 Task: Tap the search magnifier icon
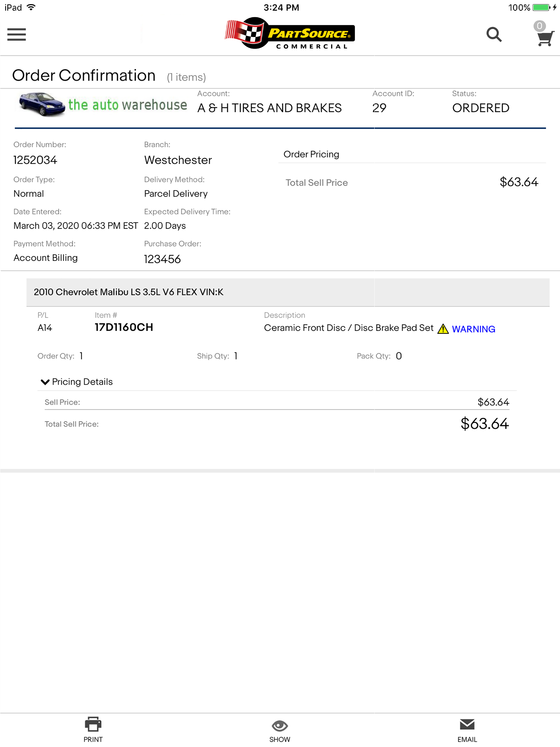pos(494,34)
